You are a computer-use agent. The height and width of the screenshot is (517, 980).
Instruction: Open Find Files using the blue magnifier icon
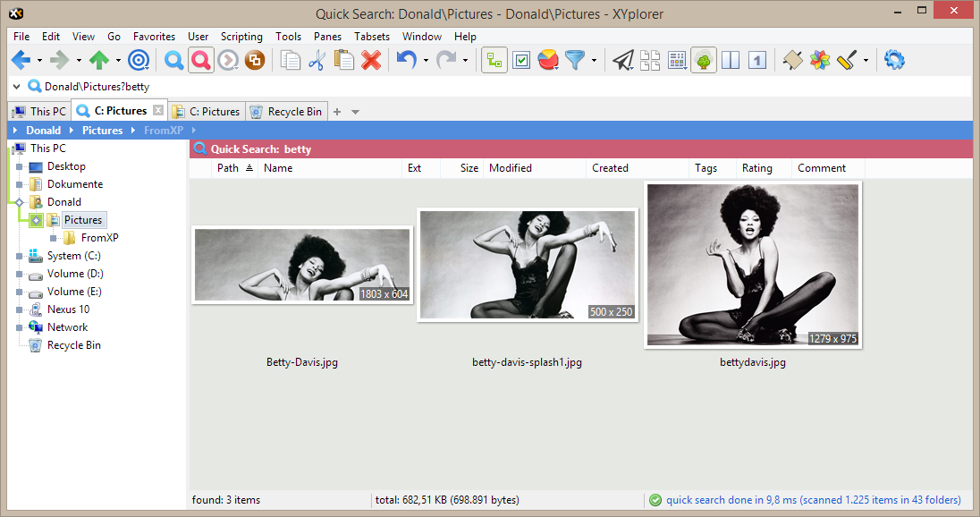point(173,60)
